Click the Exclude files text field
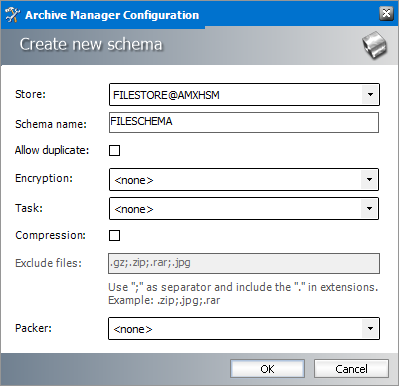The width and height of the screenshot is (399, 386). click(244, 263)
